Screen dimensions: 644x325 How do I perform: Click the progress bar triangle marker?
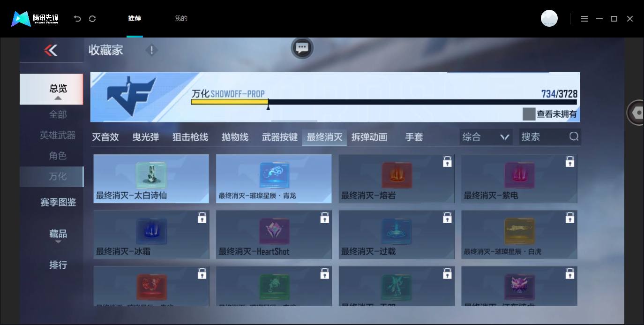pos(268,107)
